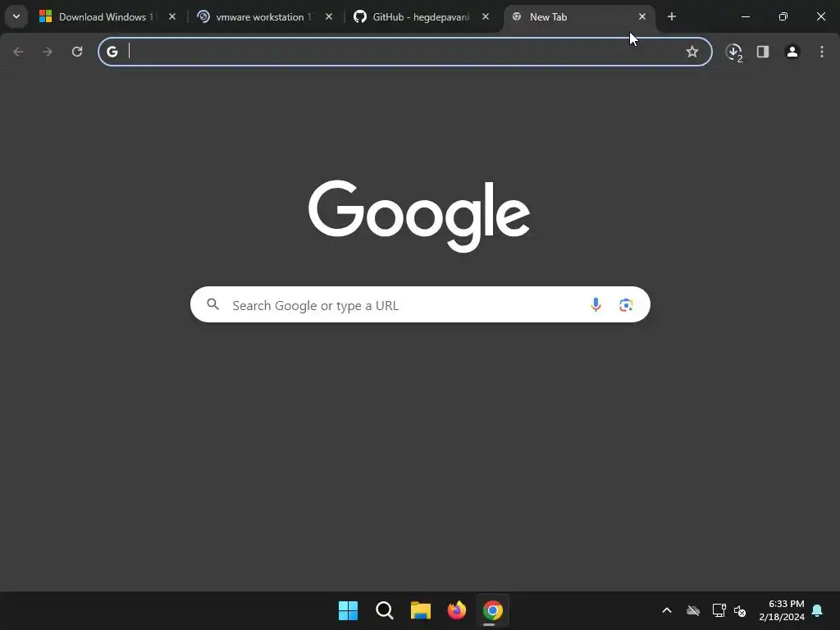Open the tab search dropdown arrow

click(x=16, y=16)
